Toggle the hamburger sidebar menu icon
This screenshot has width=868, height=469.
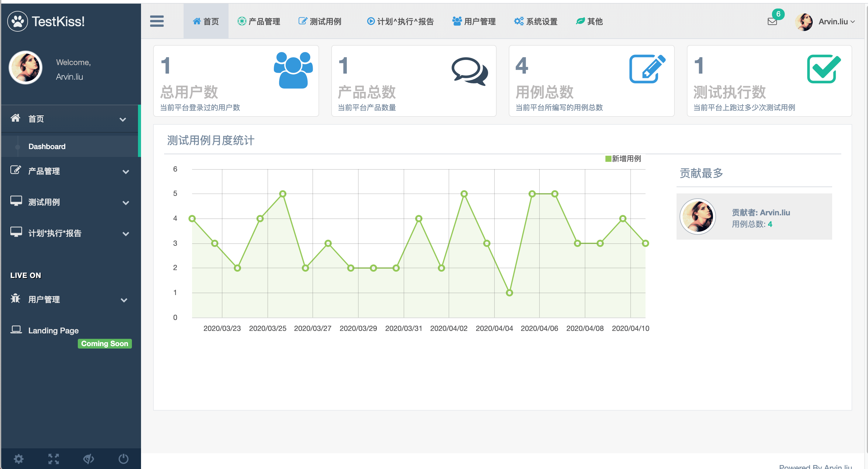coord(157,21)
